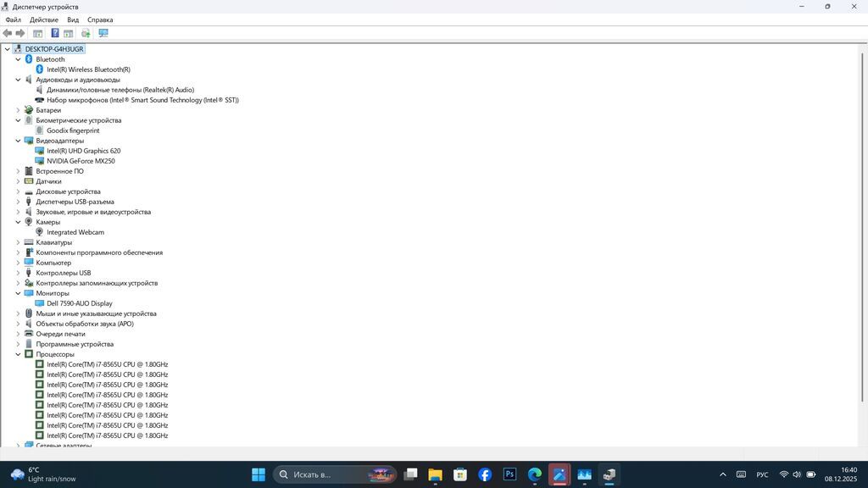This screenshot has width=868, height=488.
Task: Open File Explorer from the taskbar
Action: 435,474
